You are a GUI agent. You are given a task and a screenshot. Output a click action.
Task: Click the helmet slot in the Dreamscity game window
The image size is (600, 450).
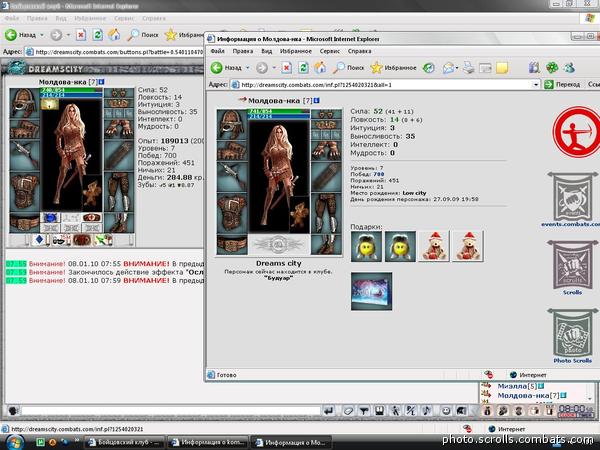(24, 103)
